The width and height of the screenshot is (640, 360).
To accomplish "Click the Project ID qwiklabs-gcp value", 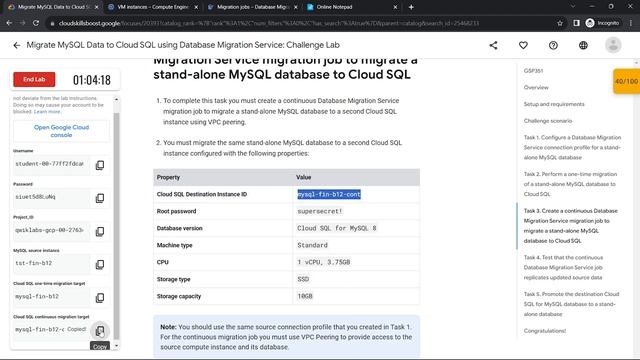I will [x=51, y=230].
